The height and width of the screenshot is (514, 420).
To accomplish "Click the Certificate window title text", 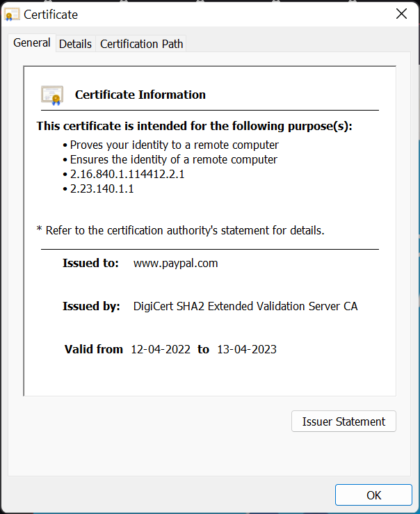I will [x=51, y=15].
